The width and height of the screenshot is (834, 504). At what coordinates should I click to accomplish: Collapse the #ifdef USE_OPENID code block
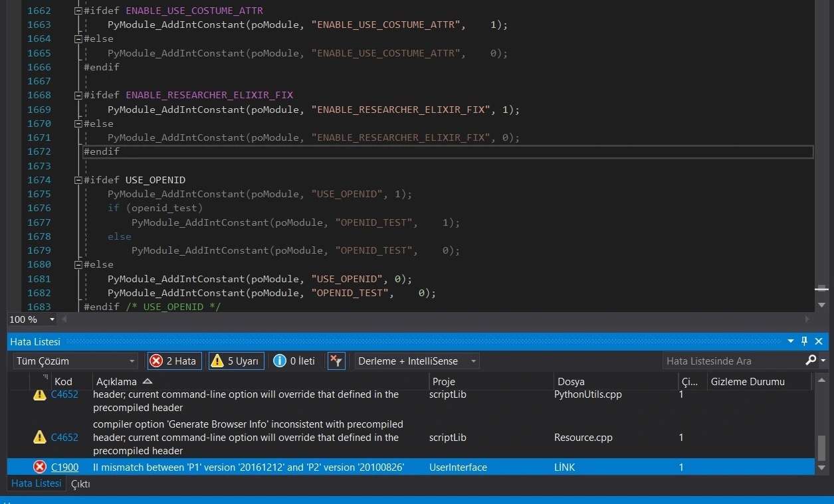[78, 180]
